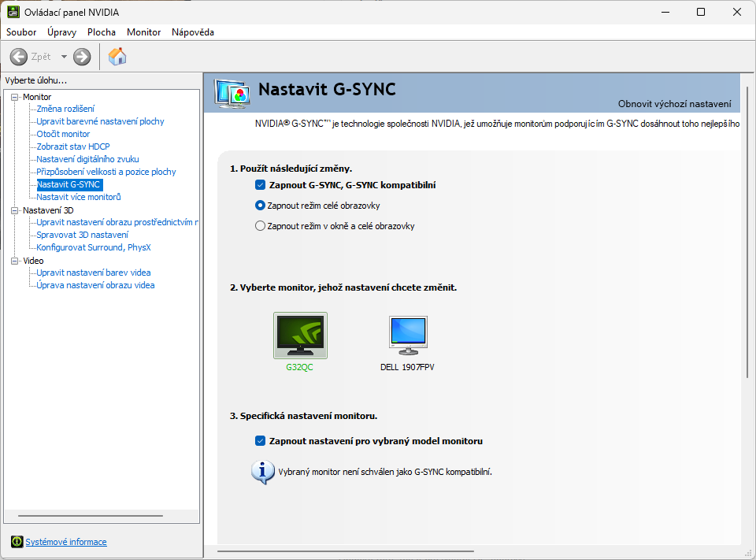Open Změna rozlišení task
This screenshot has width=756, height=560.
point(65,109)
